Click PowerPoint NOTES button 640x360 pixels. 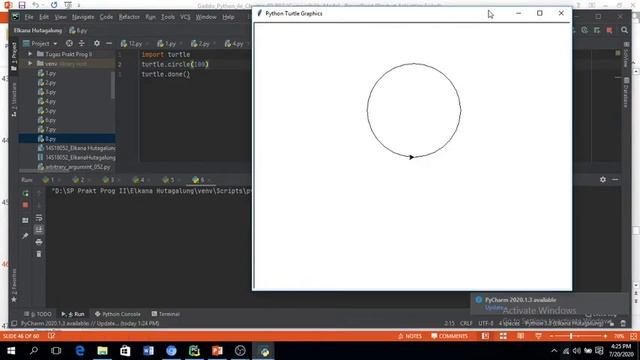[410, 336]
